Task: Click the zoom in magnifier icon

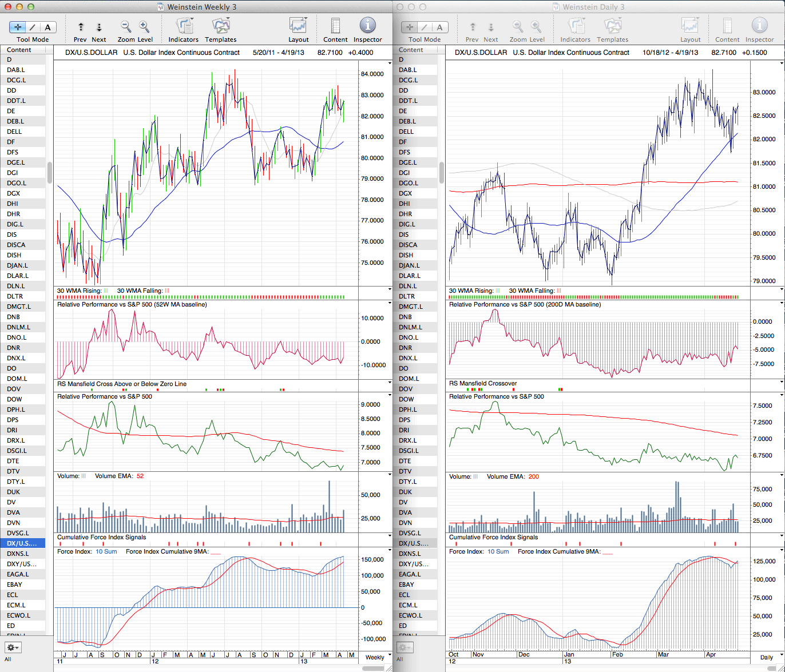Action: (x=144, y=27)
